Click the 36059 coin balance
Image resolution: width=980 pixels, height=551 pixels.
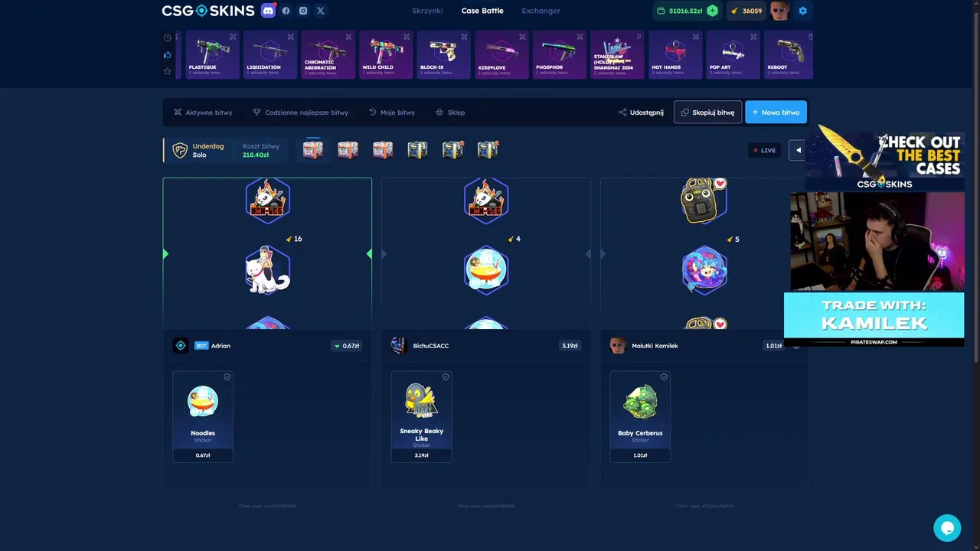point(746,11)
